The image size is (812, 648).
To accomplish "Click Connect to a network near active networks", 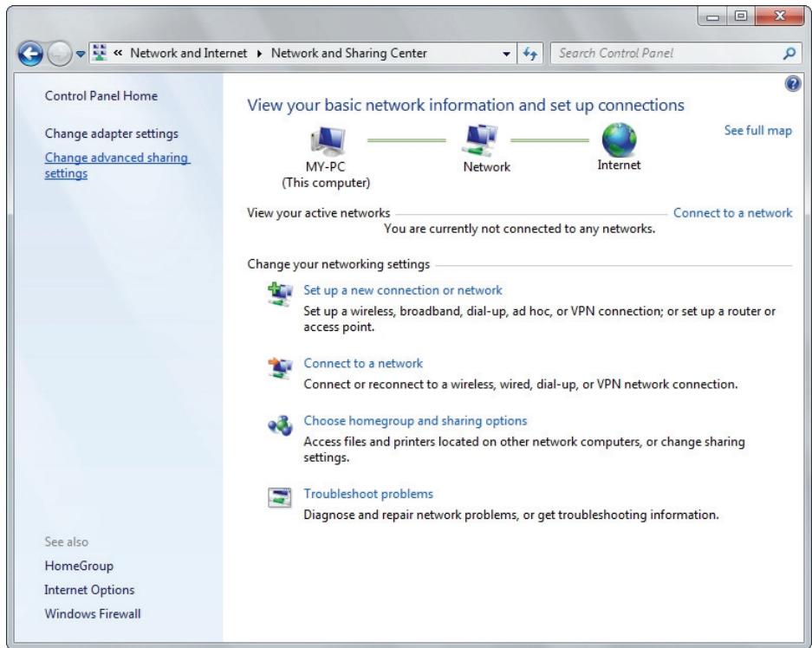I will pyautogui.click(x=732, y=213).
